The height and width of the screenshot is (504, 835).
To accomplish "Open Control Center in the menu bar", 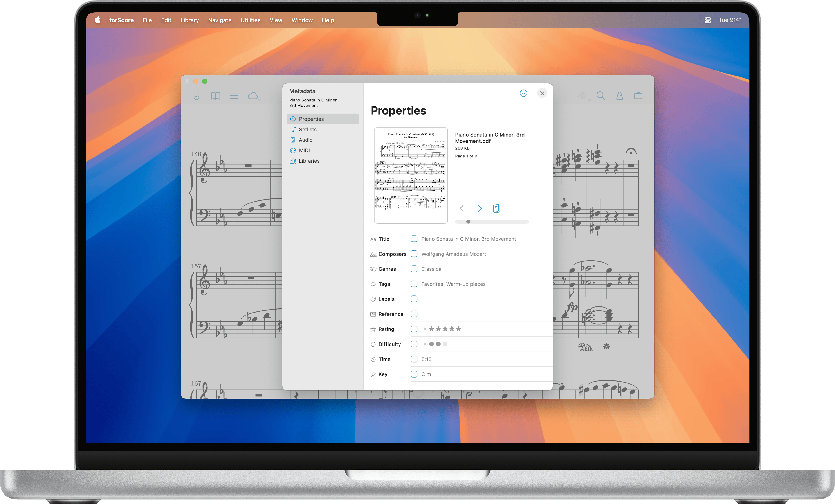I will (708, 20).
